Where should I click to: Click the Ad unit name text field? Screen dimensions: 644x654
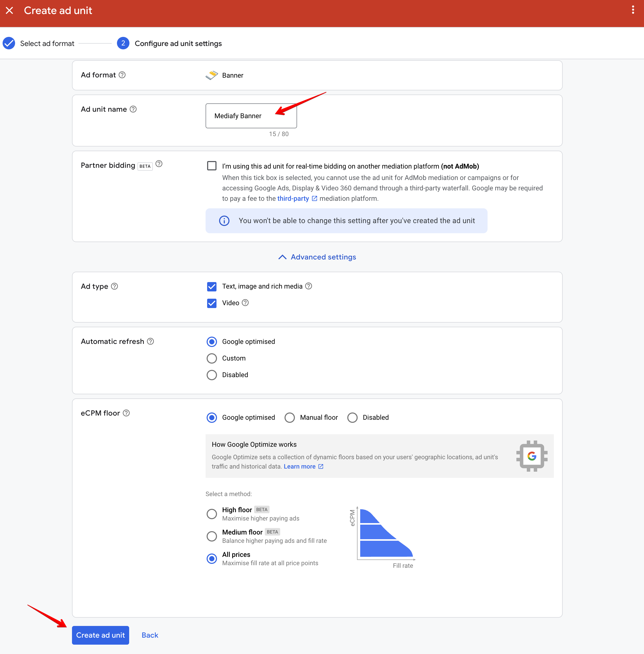coord(251,116)
